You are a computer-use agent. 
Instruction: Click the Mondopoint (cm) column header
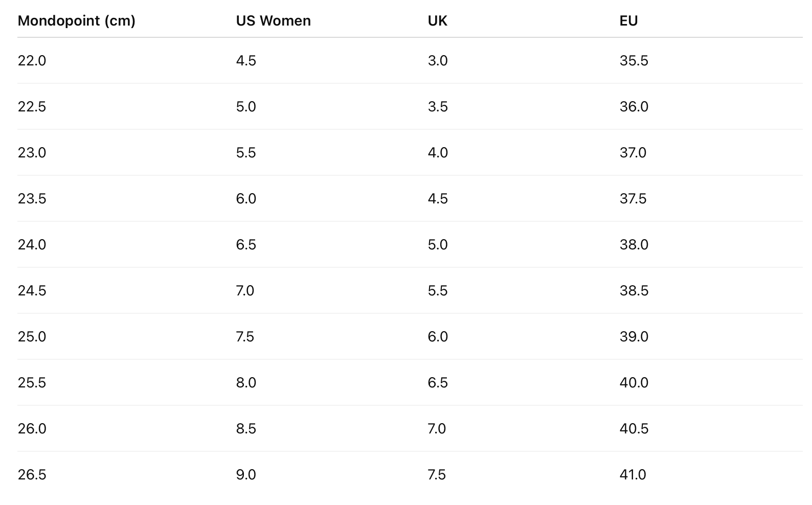76,21
